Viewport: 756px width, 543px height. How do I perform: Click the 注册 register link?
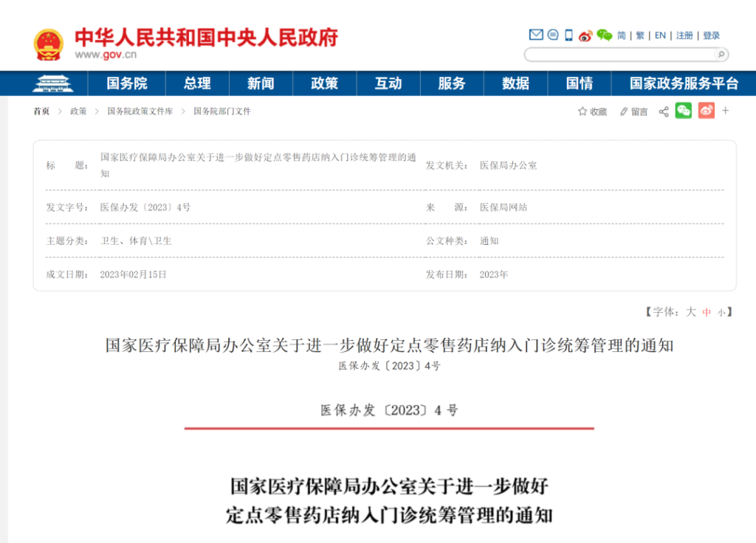[x=684, y=35]
